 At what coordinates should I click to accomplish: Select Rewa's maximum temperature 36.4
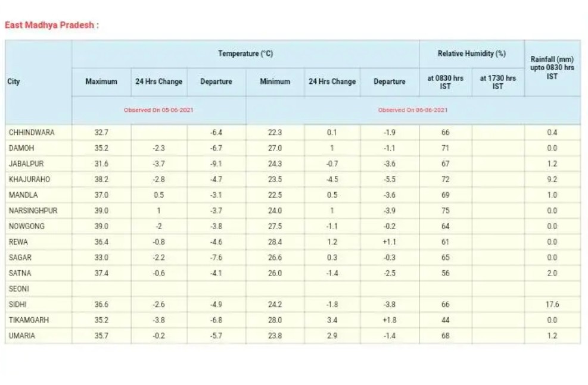(101, 242)
